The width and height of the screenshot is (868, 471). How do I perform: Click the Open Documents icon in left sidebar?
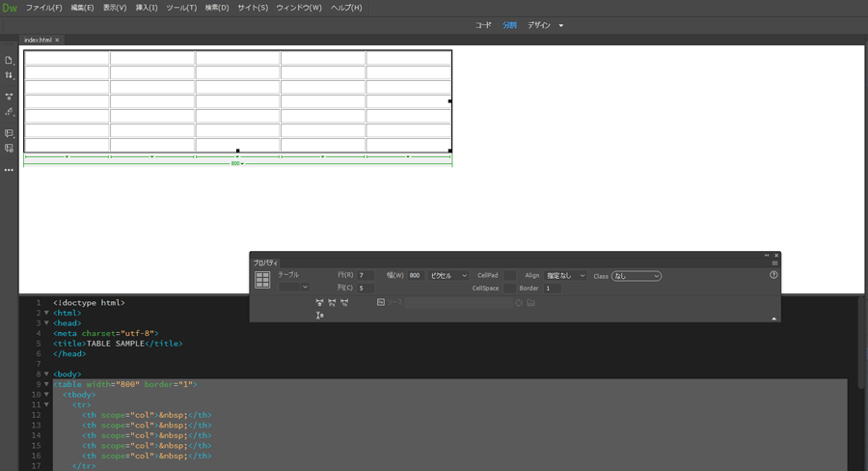(x=9, y=60)
